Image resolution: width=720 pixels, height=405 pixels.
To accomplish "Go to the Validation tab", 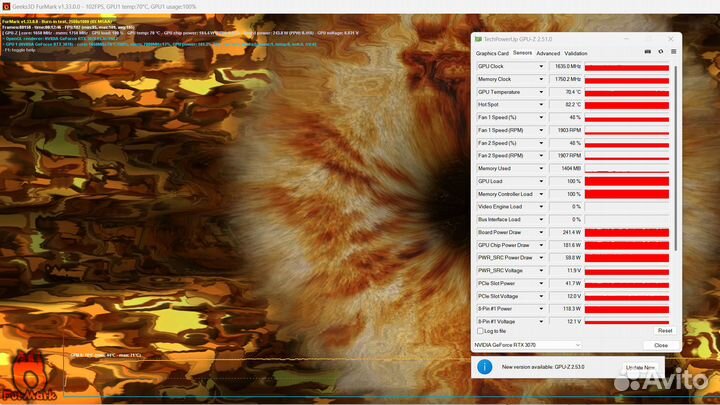I will (576, 53).
